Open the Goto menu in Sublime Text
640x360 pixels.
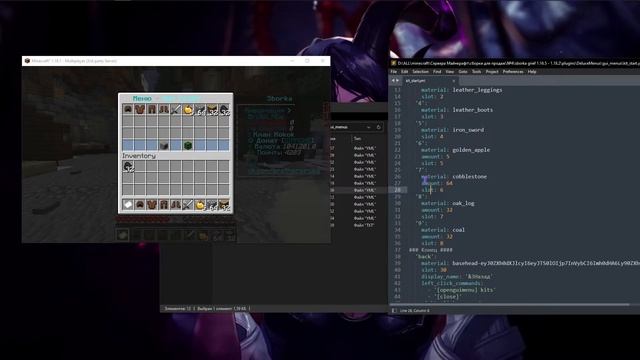pos(462,72)
